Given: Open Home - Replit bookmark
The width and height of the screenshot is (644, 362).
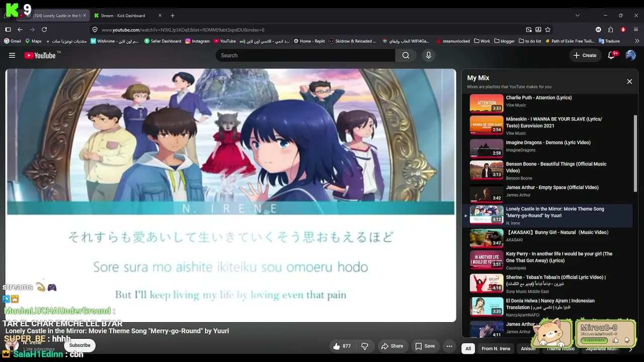Looking at the screenshot, I should pyautogui.click(x=309, y=41).
